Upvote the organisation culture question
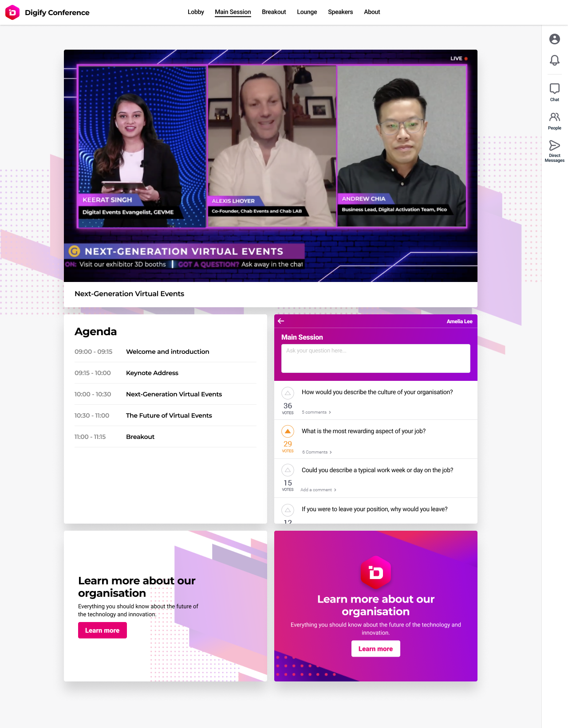 (x=288, y=393)
